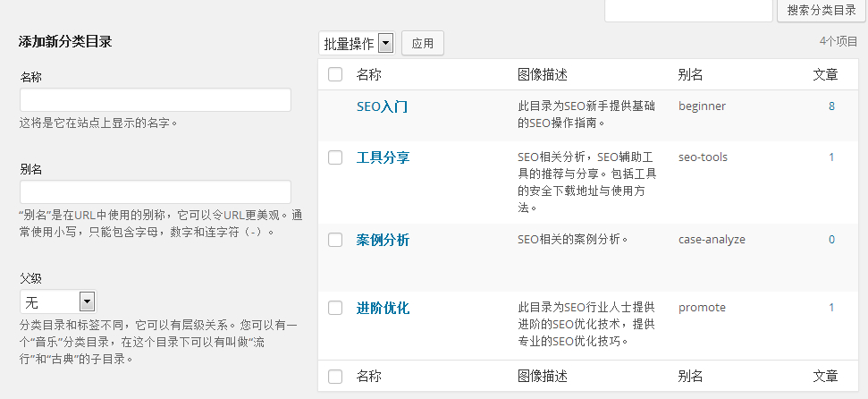Click the article count 8 for SEO入门
This screenshot has width=868, height=399.
coord(831,106)
